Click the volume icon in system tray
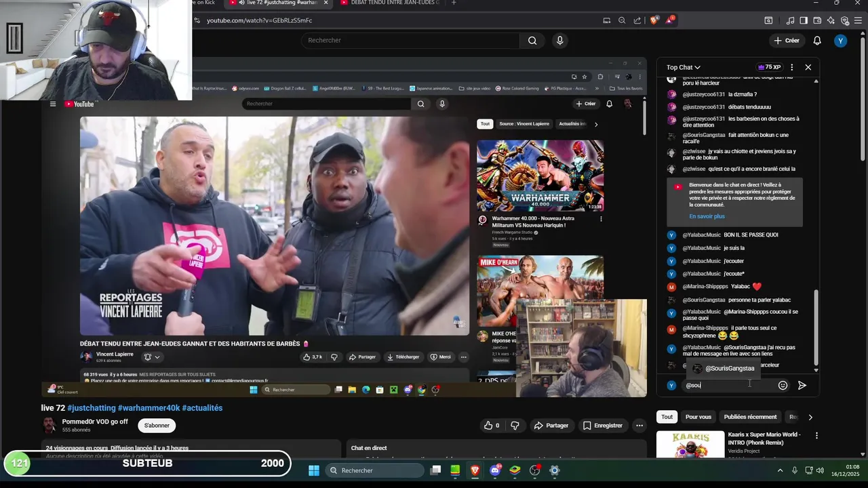Image resolution: width=868 pixels, height=488 pixels. [821, 470]
